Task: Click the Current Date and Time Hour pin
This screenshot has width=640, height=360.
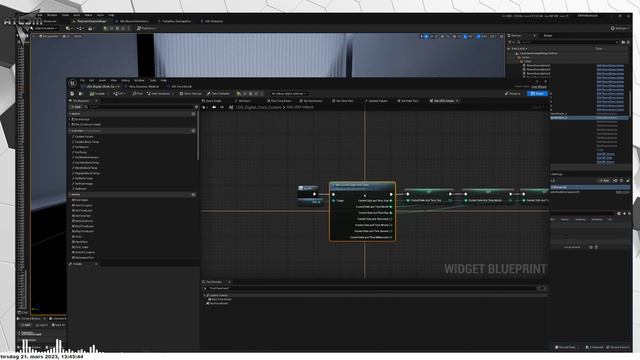Action: coord(391,219)
